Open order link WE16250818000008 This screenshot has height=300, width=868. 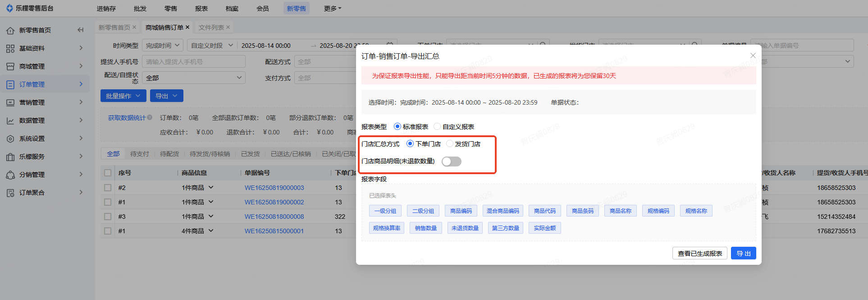[x=274, y=217]
